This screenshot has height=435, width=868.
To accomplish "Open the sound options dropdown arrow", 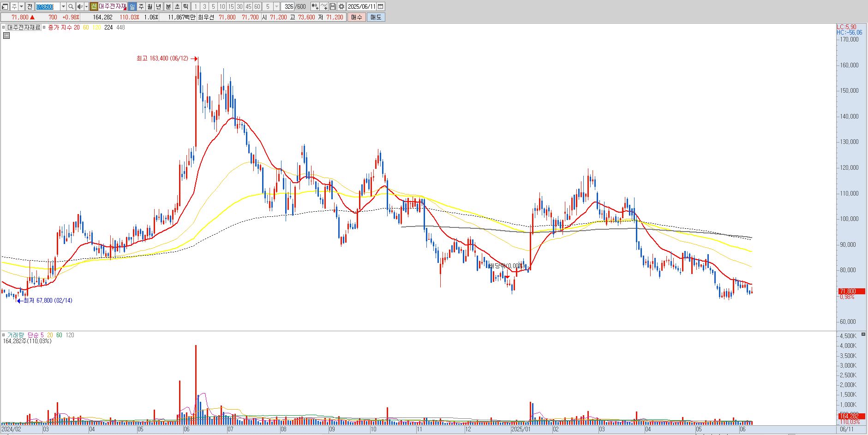I will (86, 6).
